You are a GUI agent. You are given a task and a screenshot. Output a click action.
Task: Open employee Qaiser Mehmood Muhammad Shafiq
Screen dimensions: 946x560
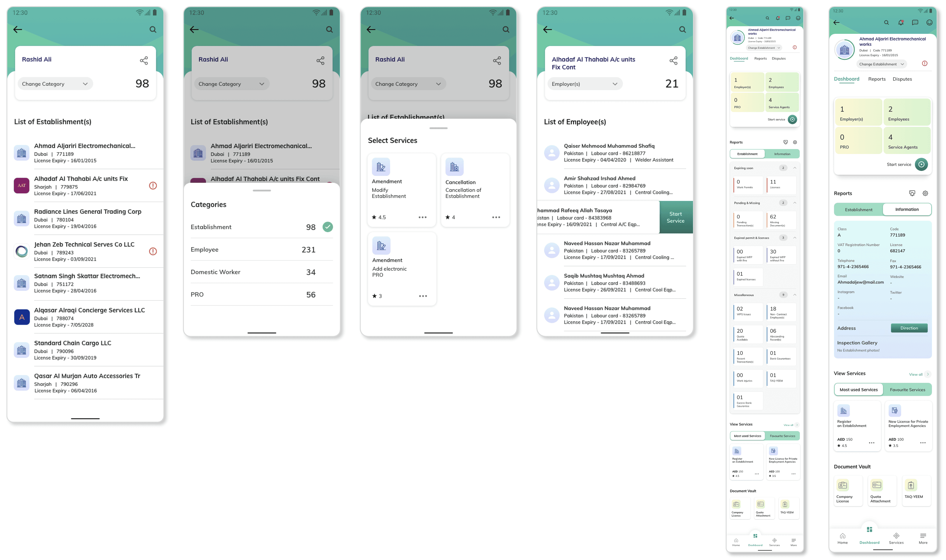(615, 153)
